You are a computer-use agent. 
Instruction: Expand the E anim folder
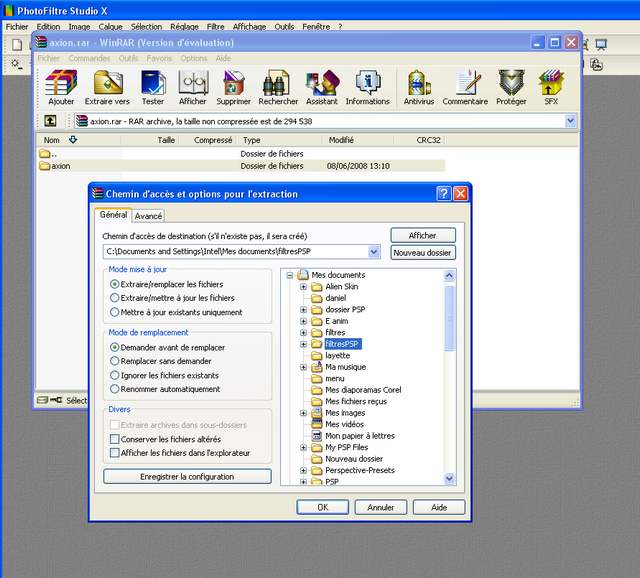click(x=303, y=321)
